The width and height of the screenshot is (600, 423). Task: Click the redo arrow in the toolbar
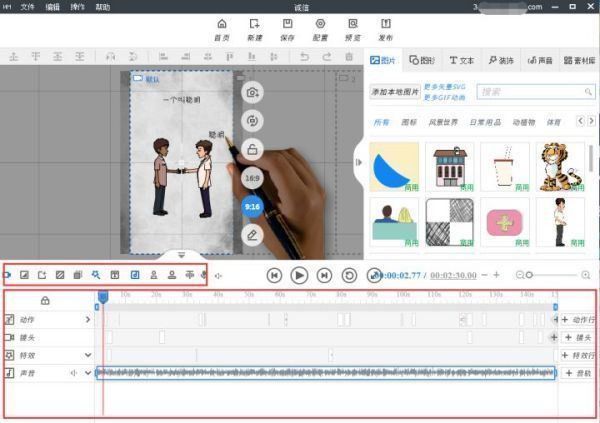point(326,57)
